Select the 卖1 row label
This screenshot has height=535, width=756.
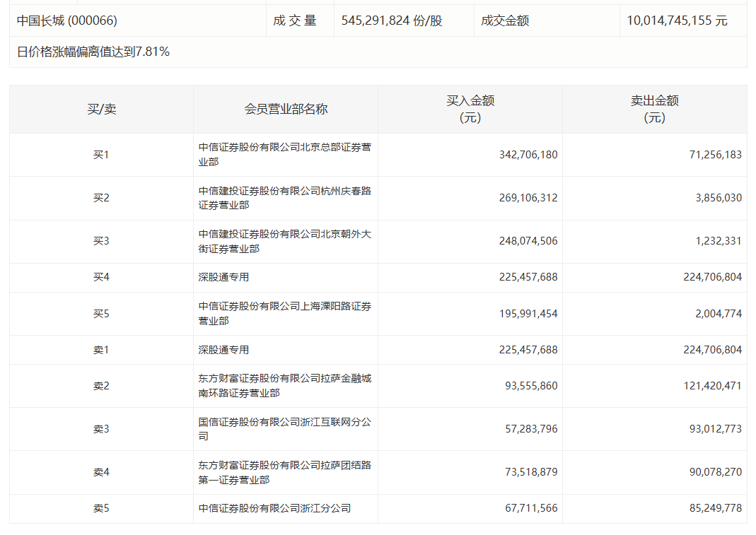coord(101,350)
